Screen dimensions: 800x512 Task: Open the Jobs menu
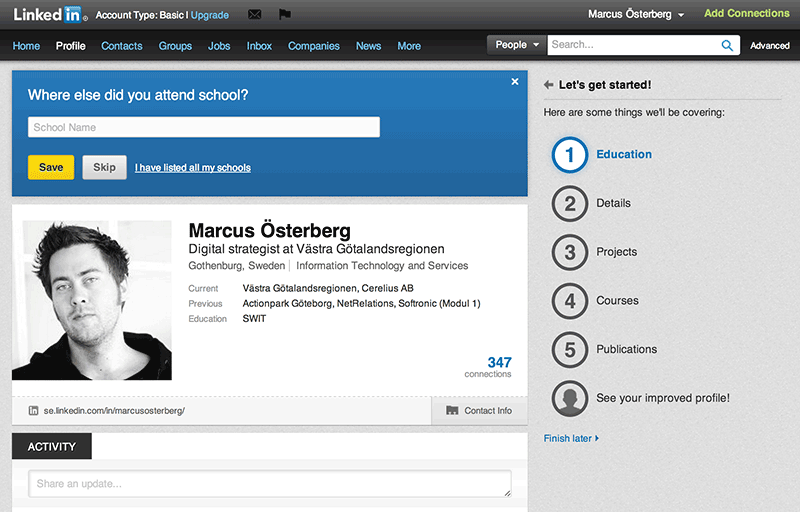(x=219, y=46)
